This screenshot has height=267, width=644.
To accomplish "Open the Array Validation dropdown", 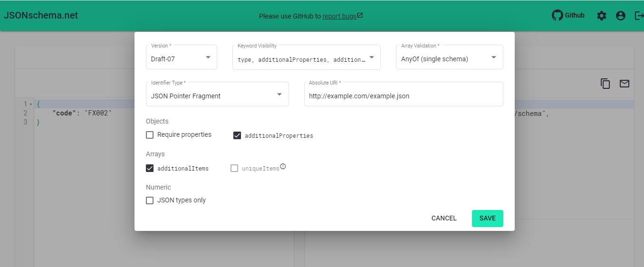I will point(450,57).
